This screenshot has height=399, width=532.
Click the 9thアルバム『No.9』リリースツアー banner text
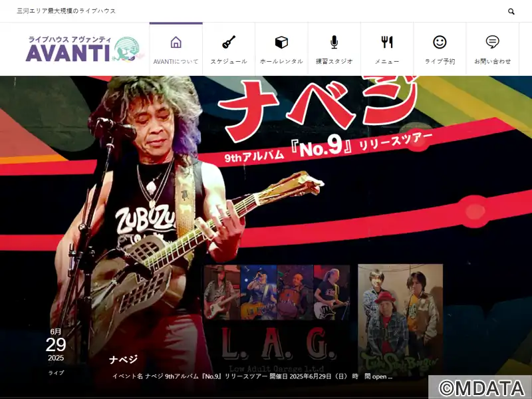tap(329, 148)
